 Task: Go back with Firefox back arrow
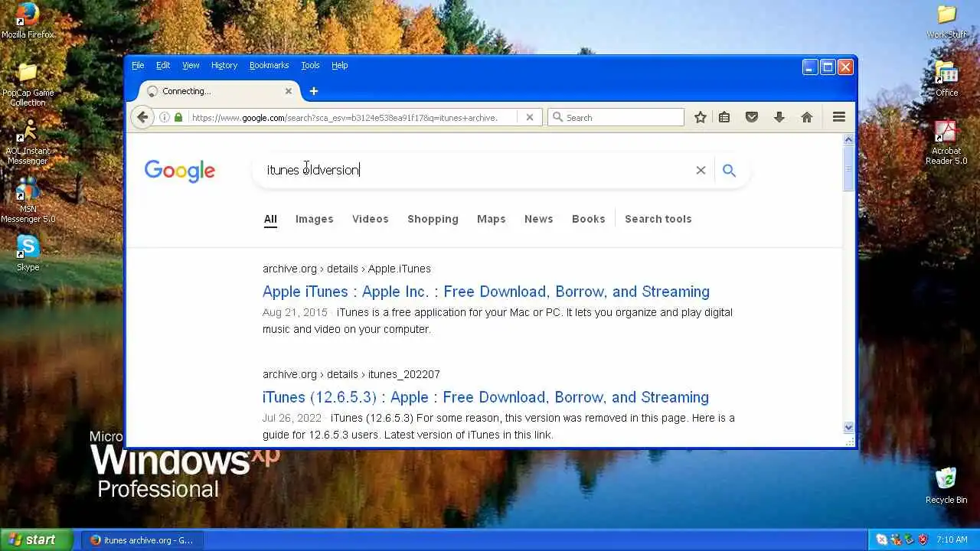[142, 117]
